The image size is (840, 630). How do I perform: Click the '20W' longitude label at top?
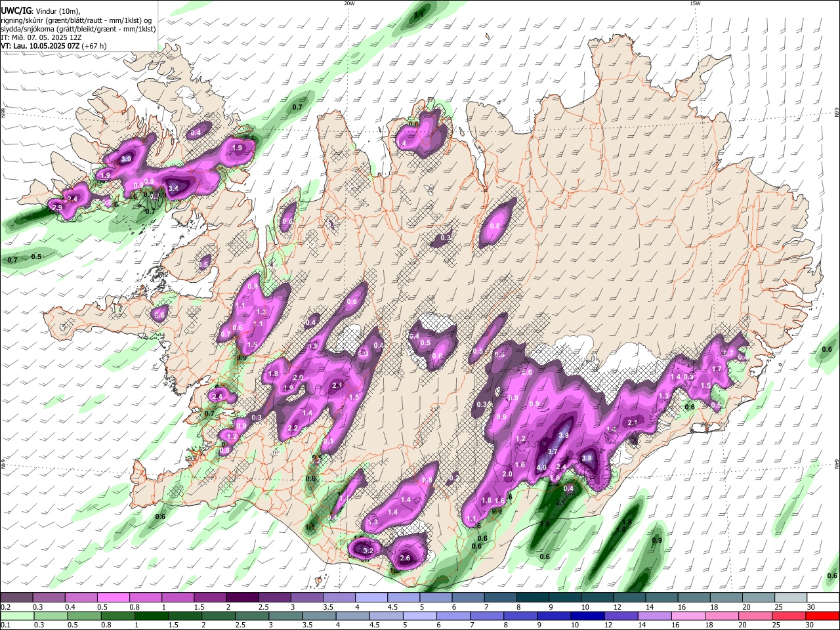349,3
